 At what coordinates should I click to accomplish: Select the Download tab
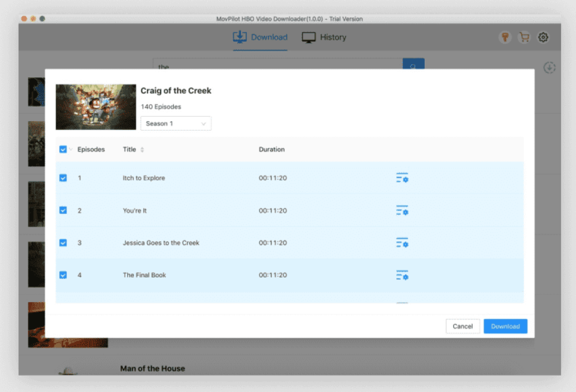click(x=260, y=37)
